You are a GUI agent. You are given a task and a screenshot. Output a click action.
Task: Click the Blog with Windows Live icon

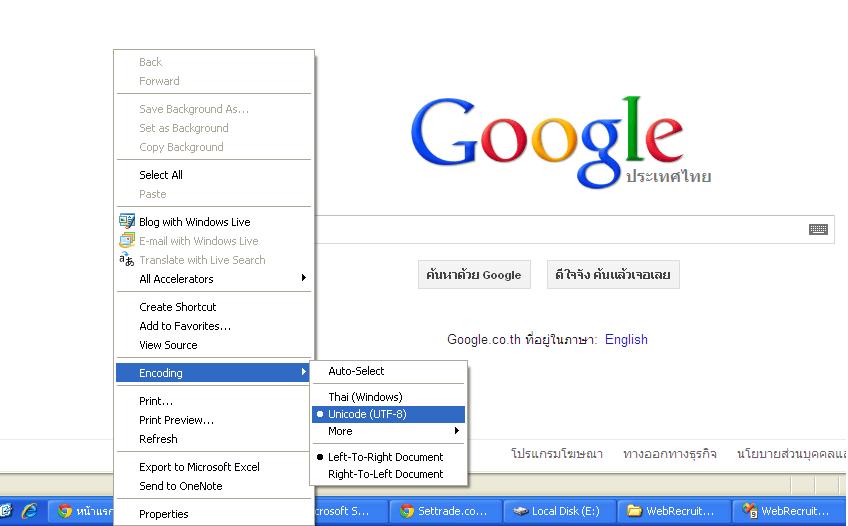(127, 221)
